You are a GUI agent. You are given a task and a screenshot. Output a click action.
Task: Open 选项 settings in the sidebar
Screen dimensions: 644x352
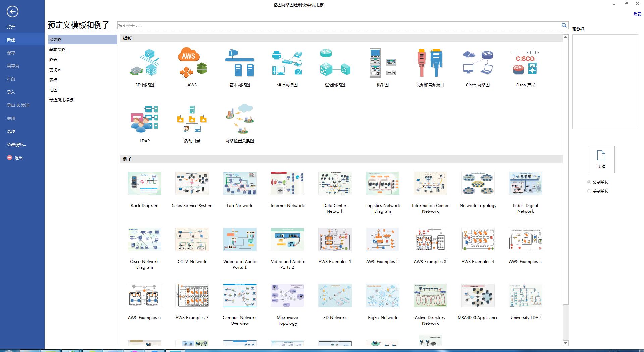[11, 131]
